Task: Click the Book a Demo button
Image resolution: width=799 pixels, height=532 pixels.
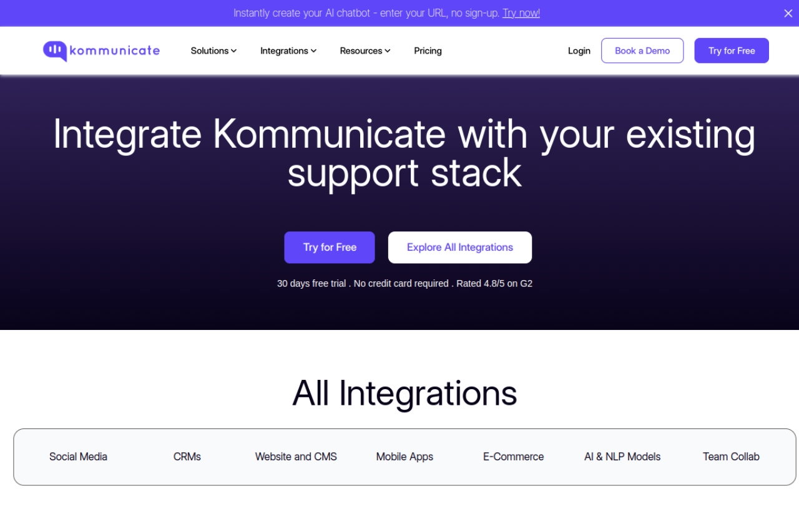Action: point(642,51)
